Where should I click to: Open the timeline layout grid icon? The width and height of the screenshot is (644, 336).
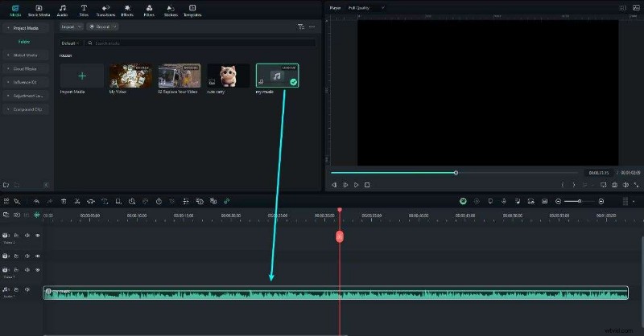pyautogui.click(x=6, y=202)
